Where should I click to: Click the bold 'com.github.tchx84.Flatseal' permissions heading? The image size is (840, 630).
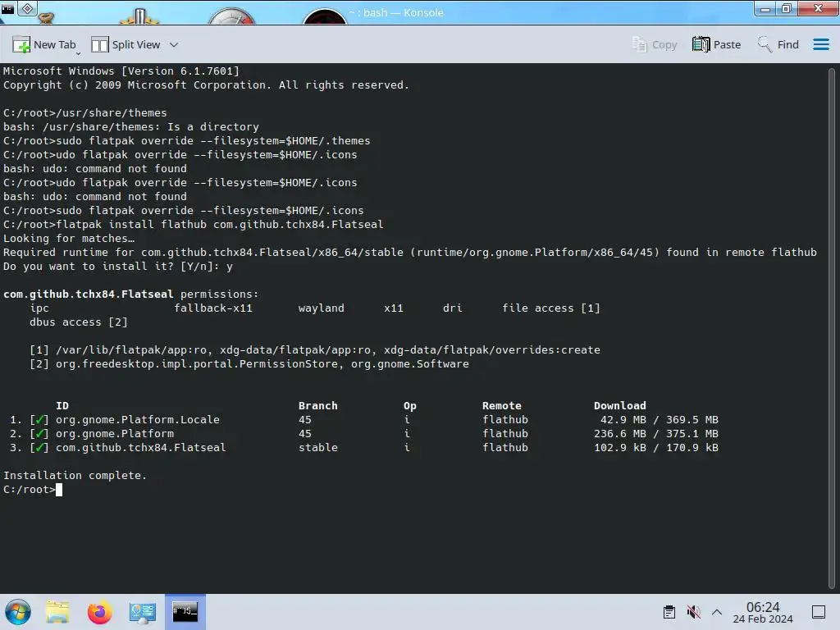[89, 294]
